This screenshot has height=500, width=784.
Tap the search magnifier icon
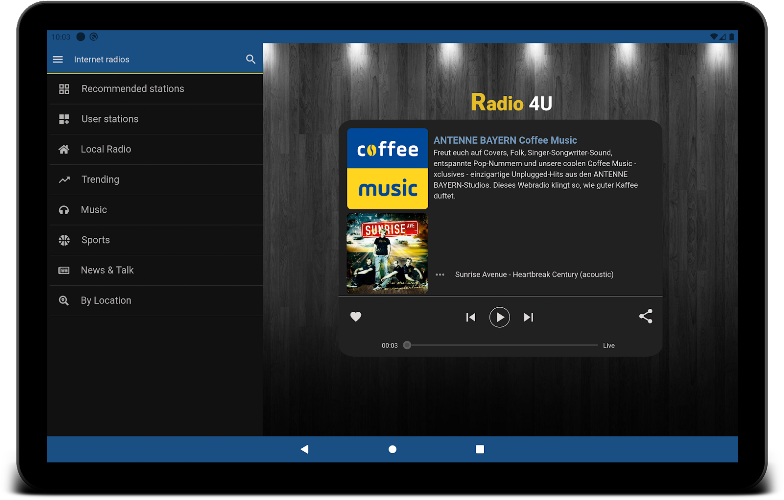(x=251, y=60)
